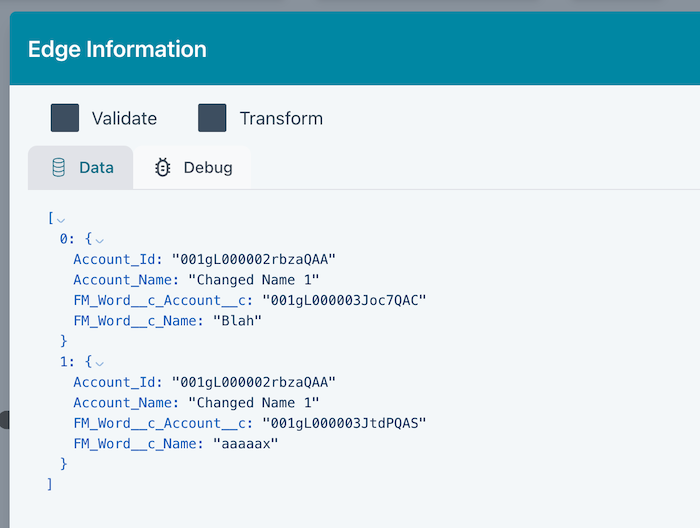Click Account_Id value in record 0
The width and height of the screenshot is (700, 528).
253,260
